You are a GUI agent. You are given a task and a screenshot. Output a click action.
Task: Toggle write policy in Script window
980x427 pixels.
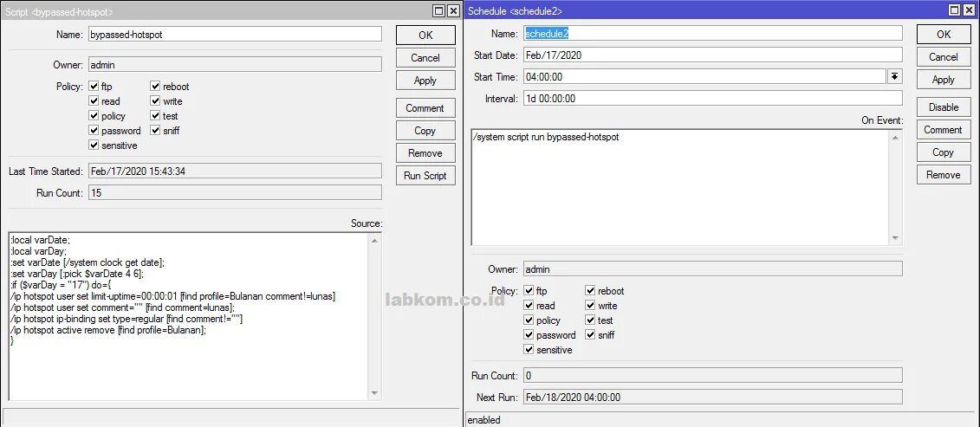155,100
